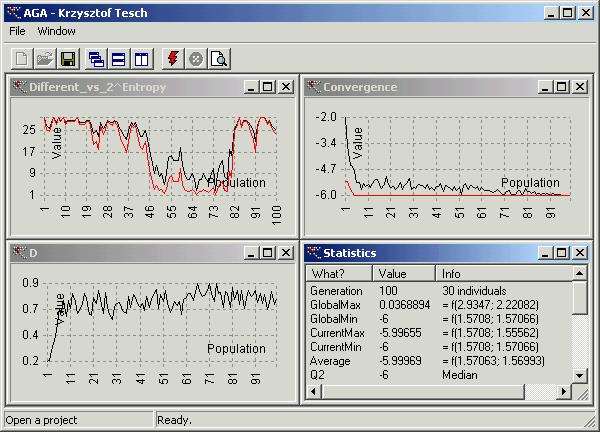Viewport: 600px width, 432px height.
Task: Click the Statistics scroll left arrow
Action: 314,391
